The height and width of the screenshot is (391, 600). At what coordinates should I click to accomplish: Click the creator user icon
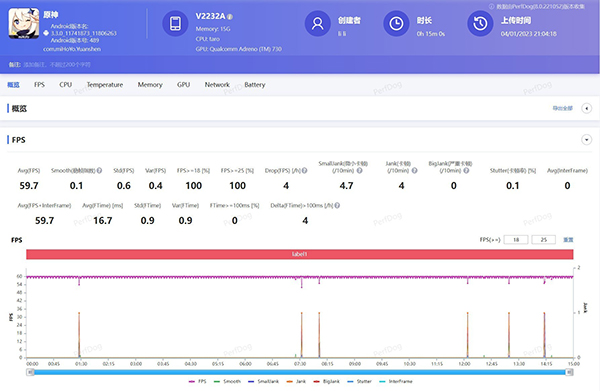click(317, 23)
